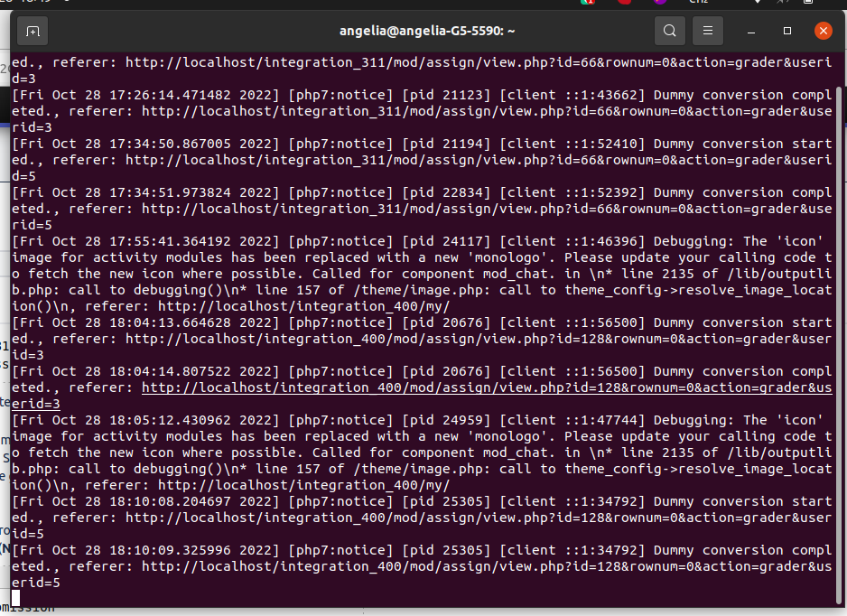Click the block cursor at the prompt
This screenshot has height=616, width=847.
point(15,598)
